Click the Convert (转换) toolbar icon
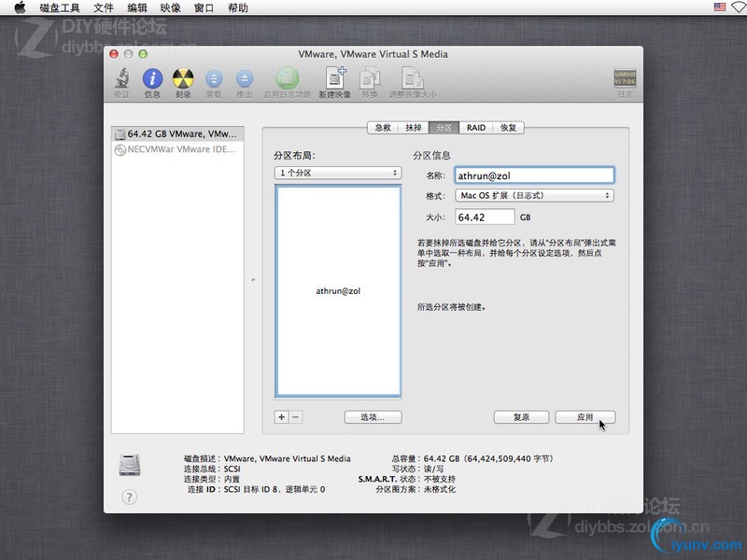 pos(369,78)
